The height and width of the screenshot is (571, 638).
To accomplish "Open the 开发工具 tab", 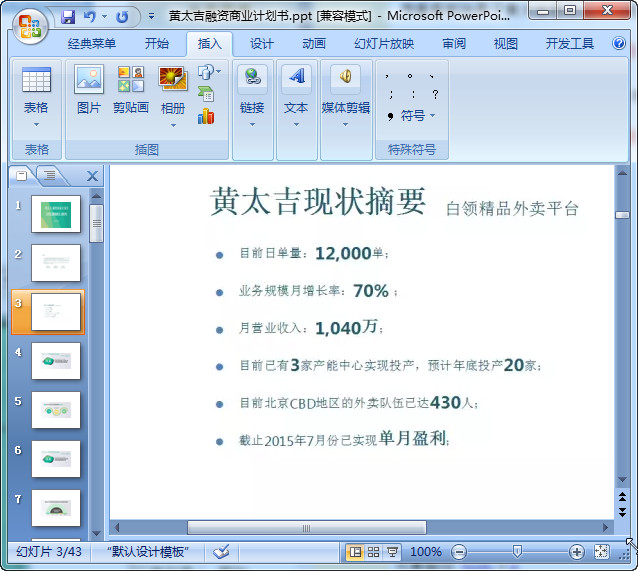I will pyautogui.click(x=570, y=44).
